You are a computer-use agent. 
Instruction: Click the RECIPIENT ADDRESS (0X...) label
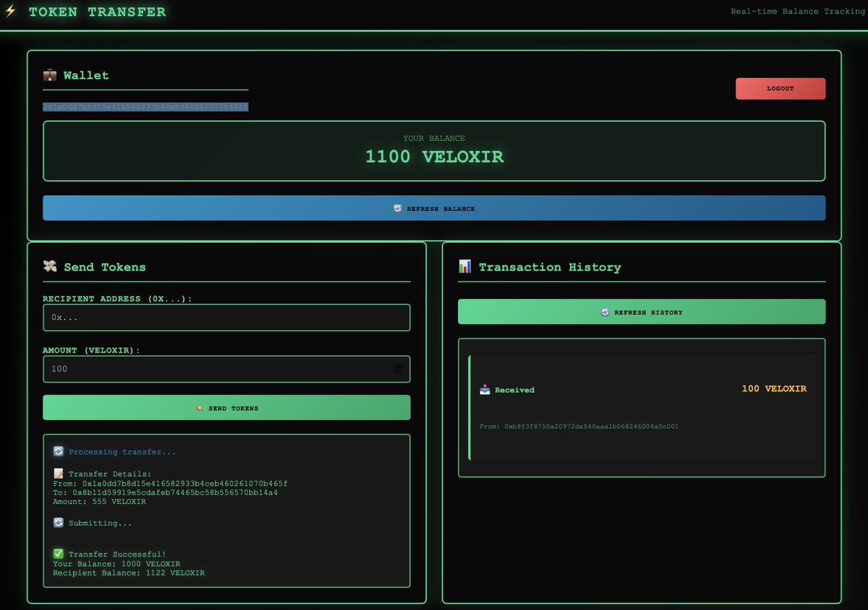tap(117, 298)
